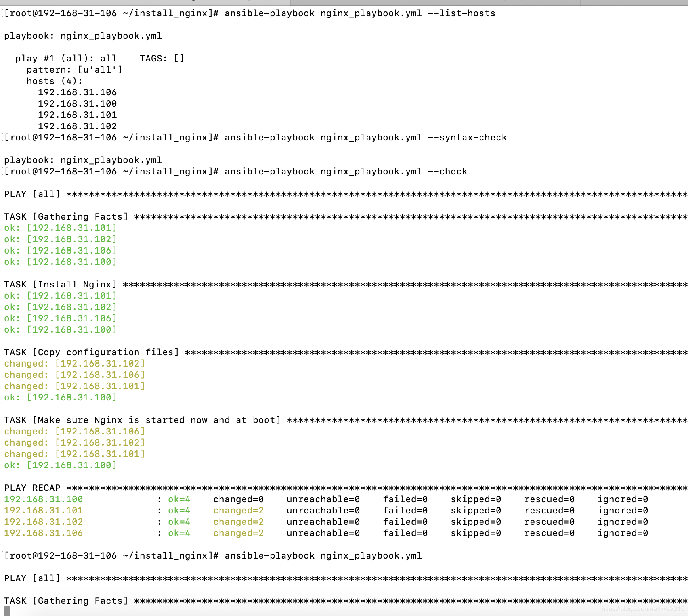This screenshot has height=616, width=688.
Task: Click 'changed=0' in the 192.168.31.100 recap row
Action: point(238,499)
